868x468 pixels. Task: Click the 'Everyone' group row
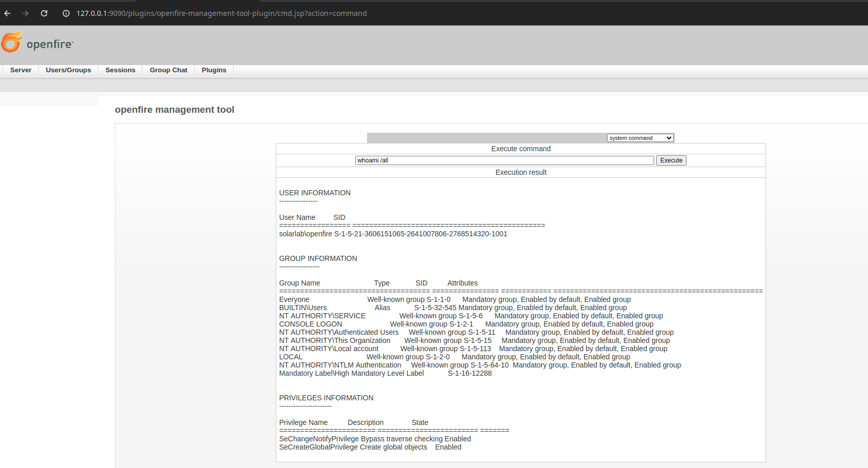pos(455,299)
